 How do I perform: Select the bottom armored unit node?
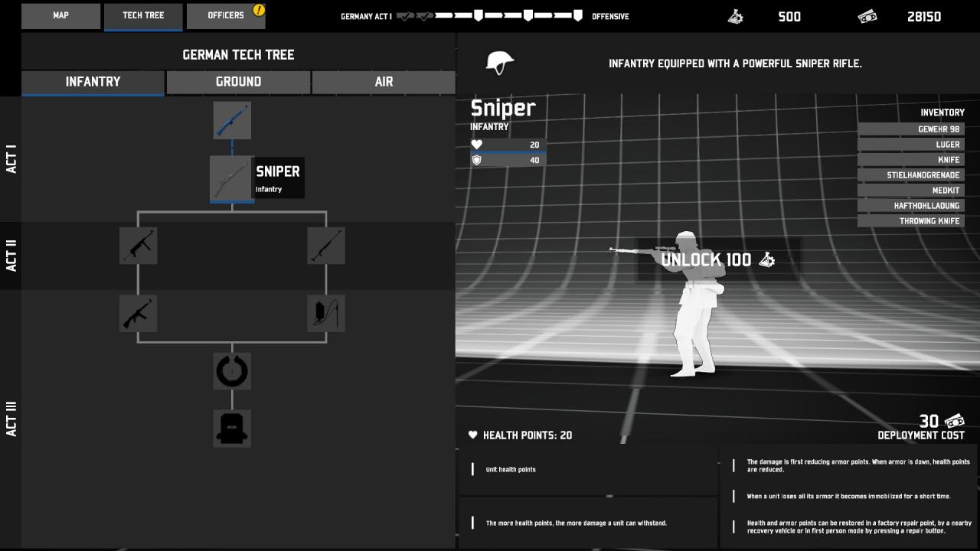(x=232, y=428)
